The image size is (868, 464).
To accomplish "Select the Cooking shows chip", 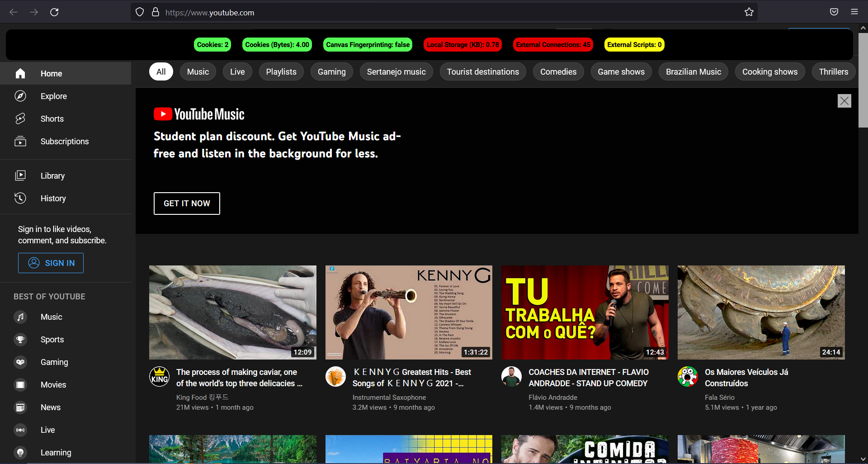I will (x=770, y=71).
